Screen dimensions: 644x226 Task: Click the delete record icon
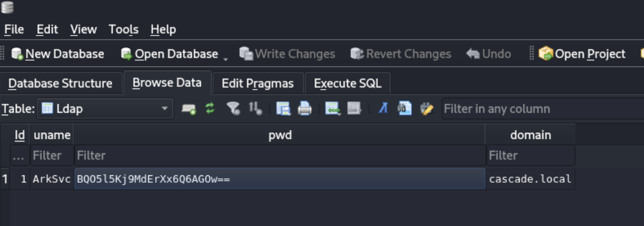click(x=354, y=109)
